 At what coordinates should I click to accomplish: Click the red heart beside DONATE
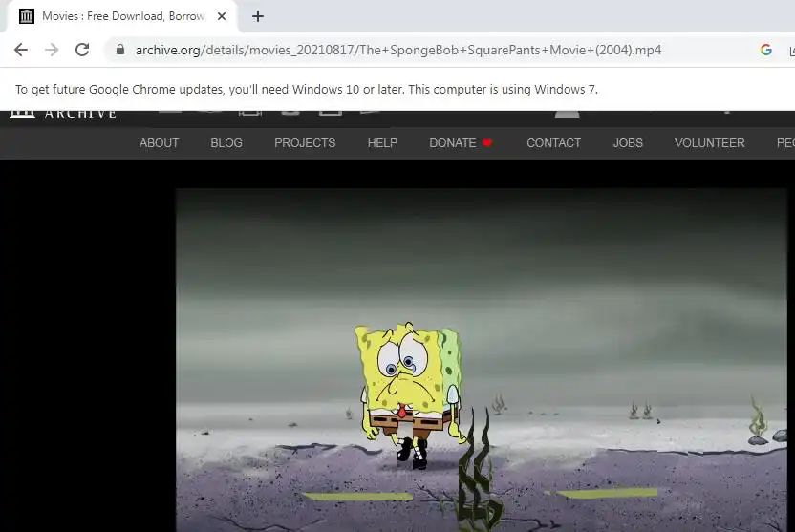[487, 143]
